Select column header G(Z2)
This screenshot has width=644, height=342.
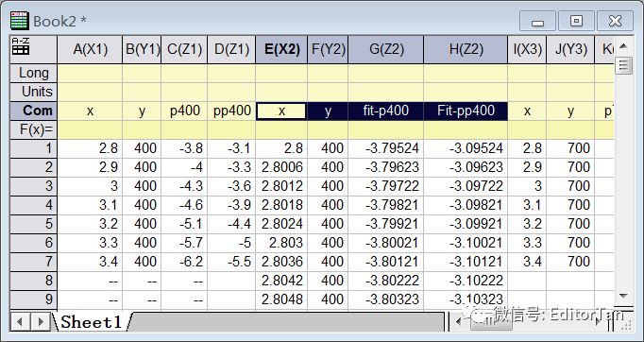tap(385, 49)
